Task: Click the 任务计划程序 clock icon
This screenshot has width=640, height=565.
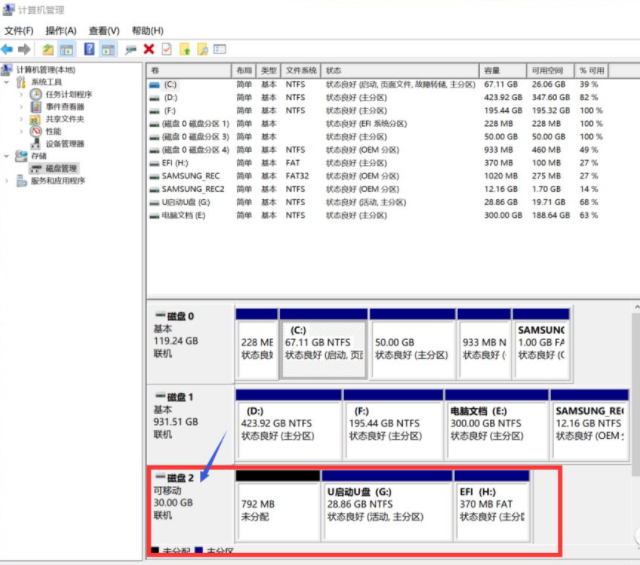Action: (x=37, y=94)
